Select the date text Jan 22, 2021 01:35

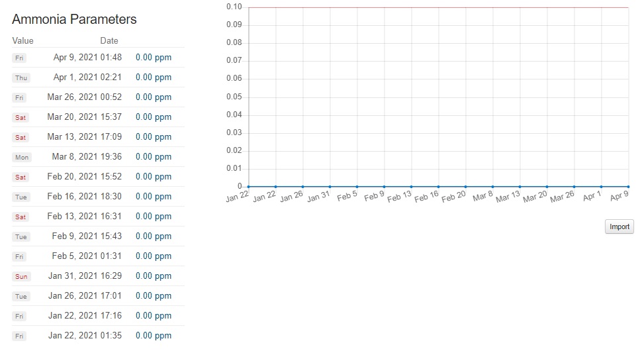(x=85, y=335)
